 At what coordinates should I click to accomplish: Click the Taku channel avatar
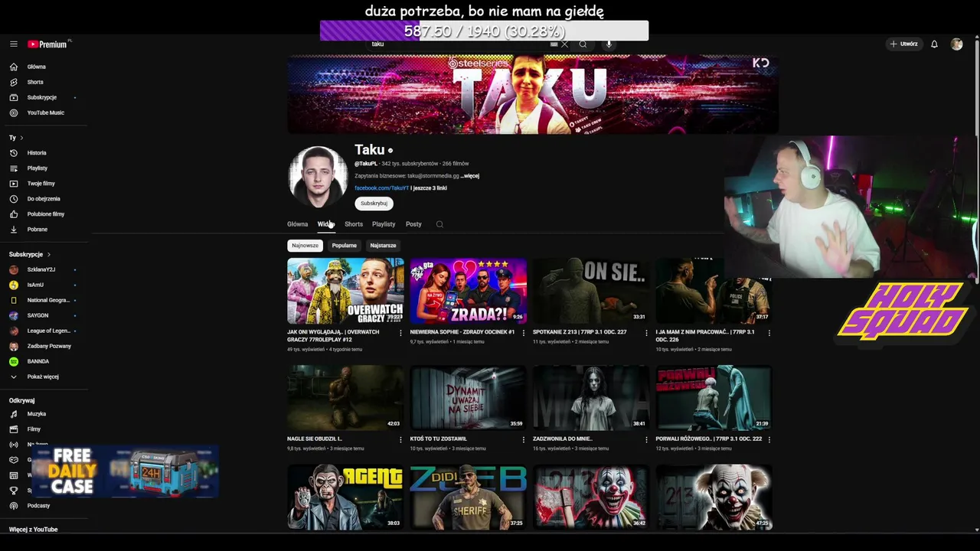[318, 177]
